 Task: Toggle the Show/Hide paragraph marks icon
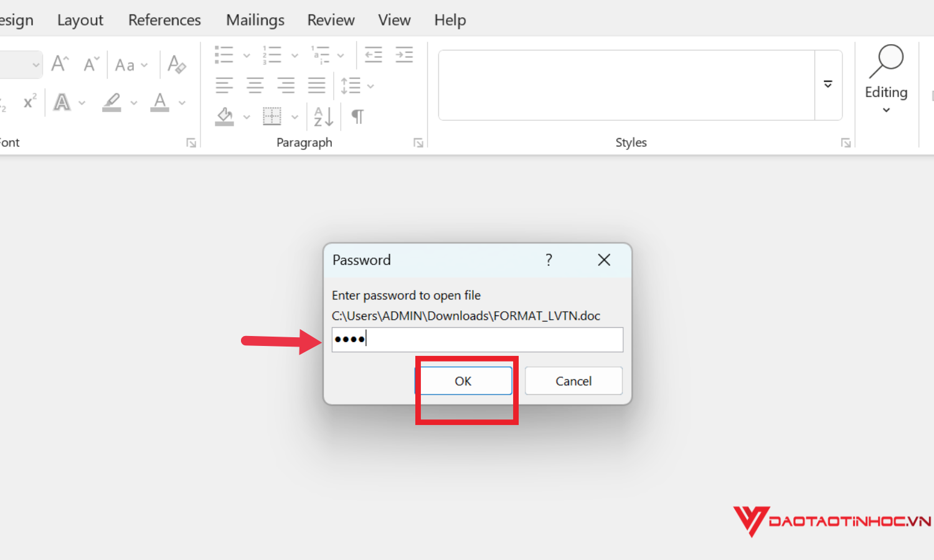(357, 116)
